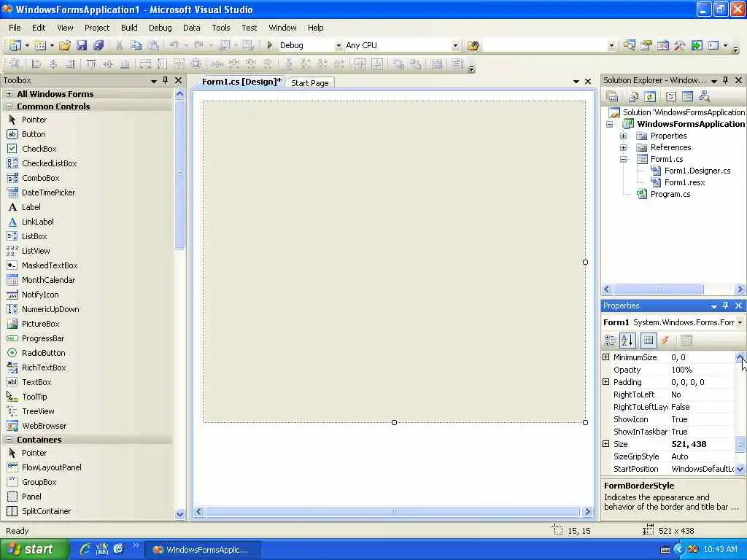Collapse the Form1.cs node in Solution Explorer
The image size is (747, 560).
pos(623,159)
